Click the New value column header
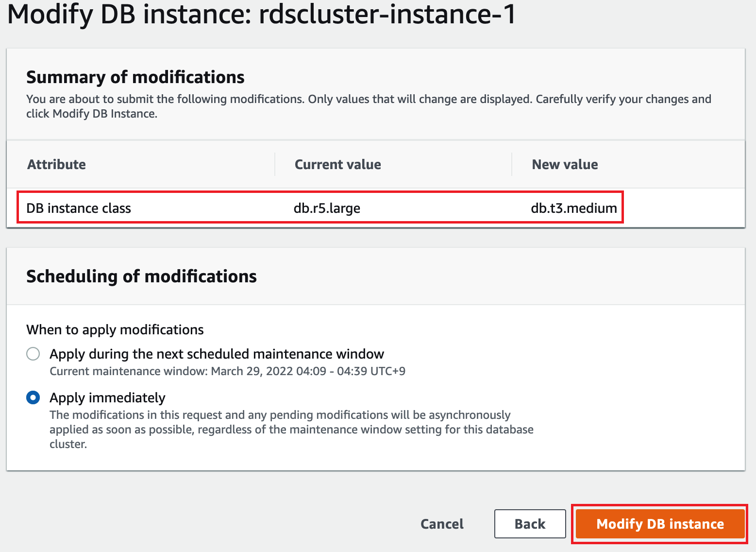The height and width of the screenshot is (552, 756). click(565, 164)
